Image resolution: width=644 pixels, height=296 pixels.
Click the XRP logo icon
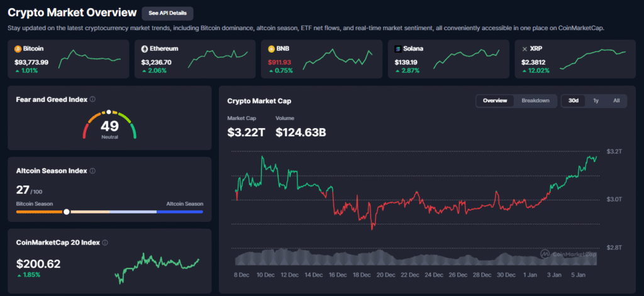524,48
